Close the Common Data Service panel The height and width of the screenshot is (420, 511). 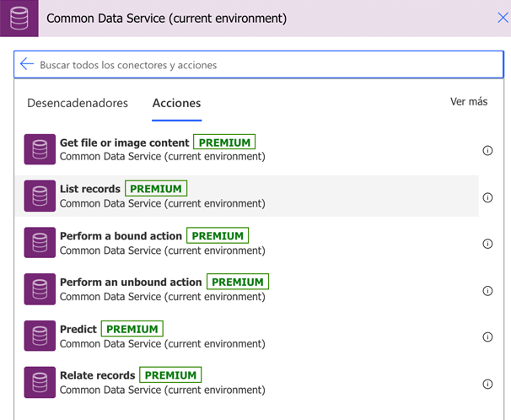coord(503,18)
